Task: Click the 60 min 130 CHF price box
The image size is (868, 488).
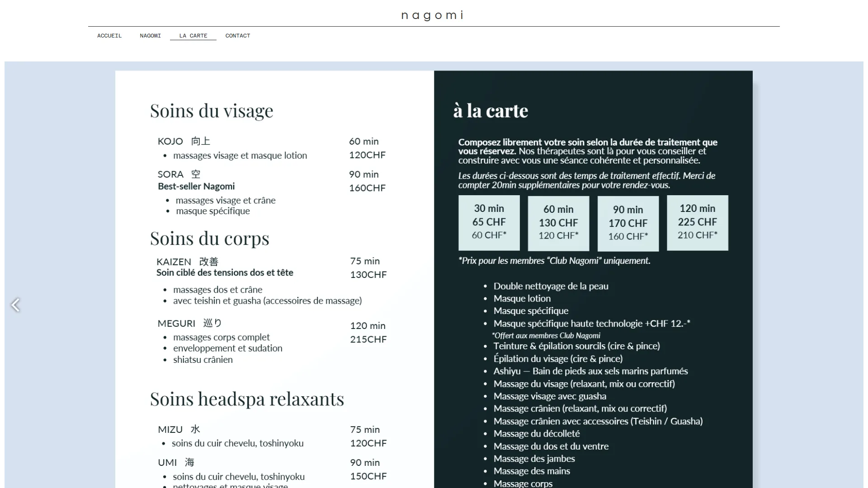Action: tap(558, 223)
